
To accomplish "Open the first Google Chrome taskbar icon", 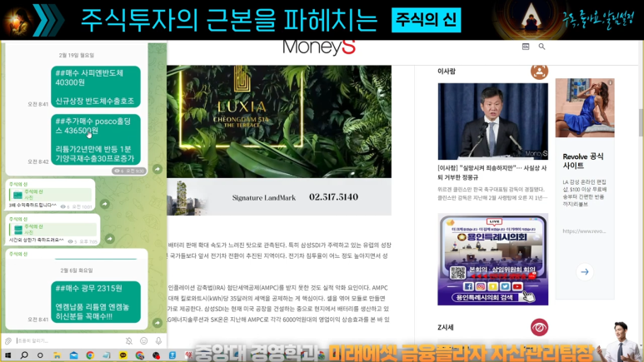I will [90, 355].
